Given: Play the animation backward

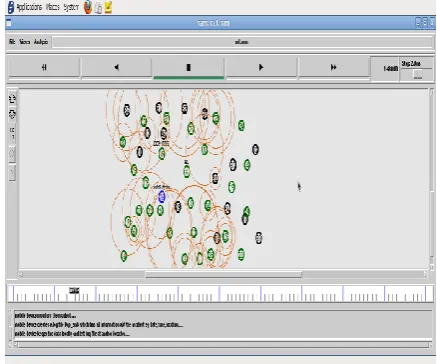Looking at the screenshot, I should (x=116, y=67).
